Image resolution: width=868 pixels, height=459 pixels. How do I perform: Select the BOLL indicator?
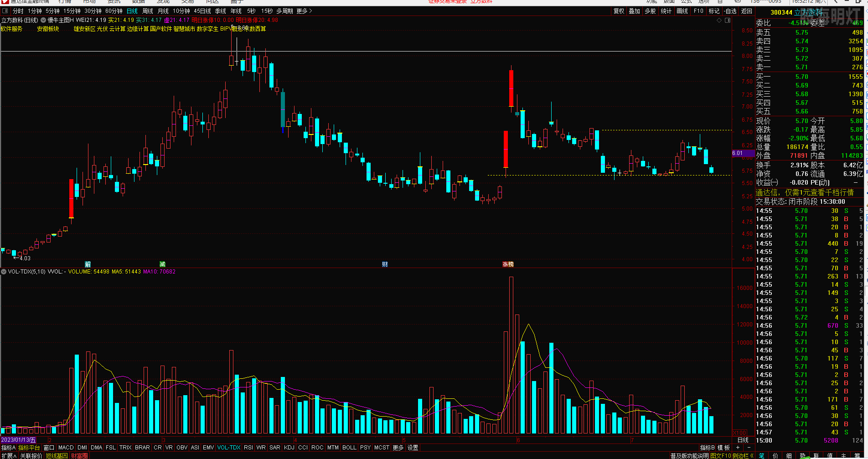coord(349,448)
